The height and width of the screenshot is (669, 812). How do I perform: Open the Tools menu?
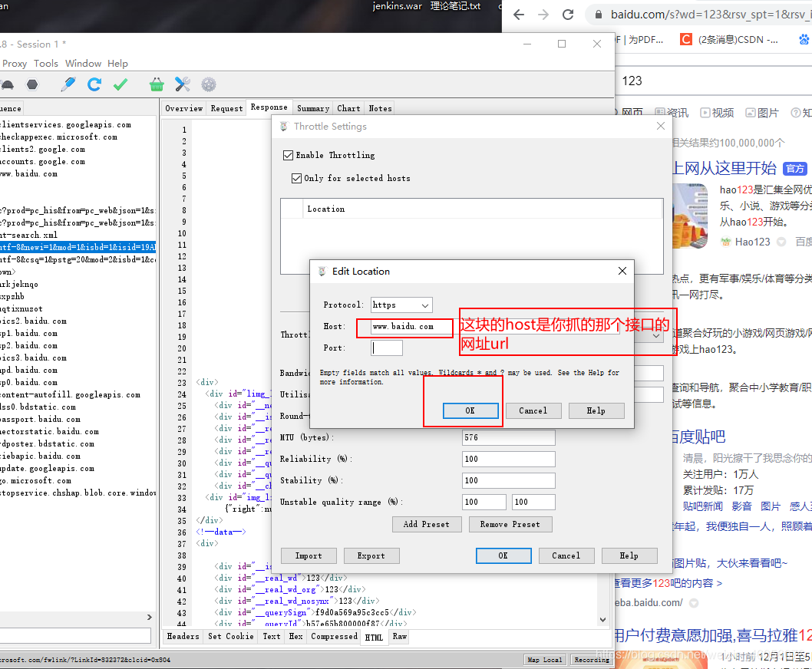tap(46, 63)
